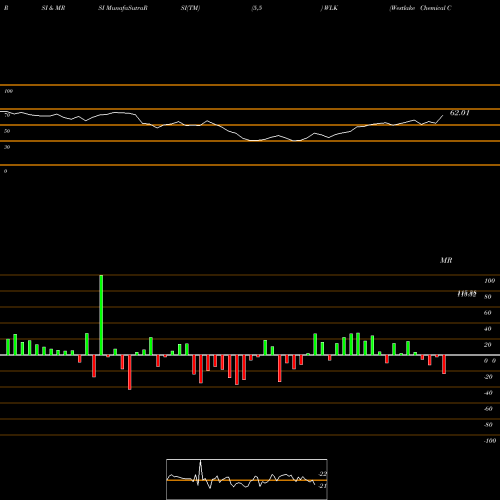The width and height of the screenshot is (500, 500).
Task: Click the 'Westlake Chemical C' company name
Action: point(421,8)
